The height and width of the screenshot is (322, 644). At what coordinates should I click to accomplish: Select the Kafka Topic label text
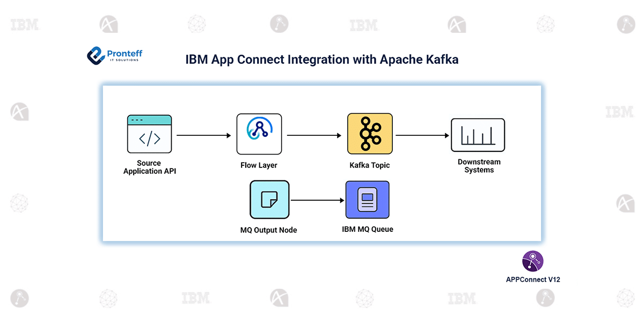369,165
